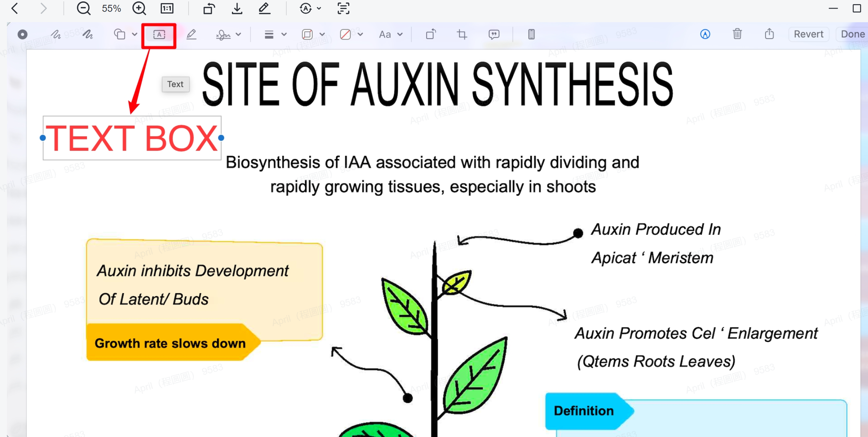Click the Apicat ' Meristem text
Viewport: 868px width, 437px height.
[652, 258]
